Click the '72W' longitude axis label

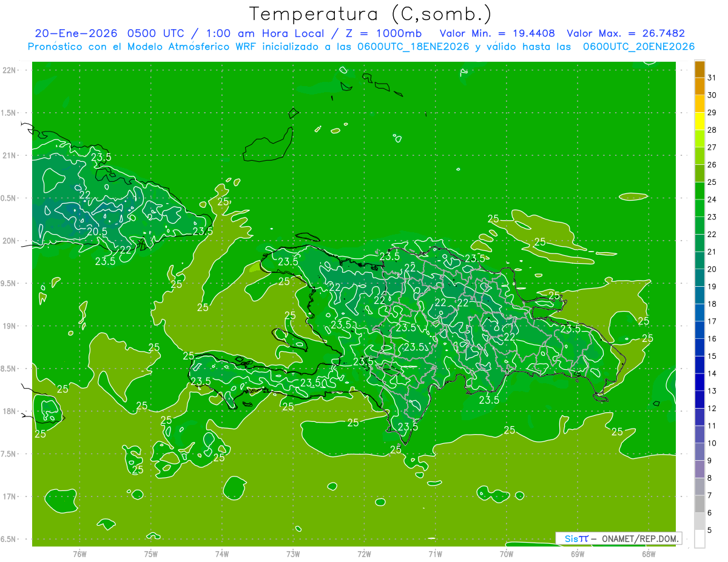coord(365,554)
